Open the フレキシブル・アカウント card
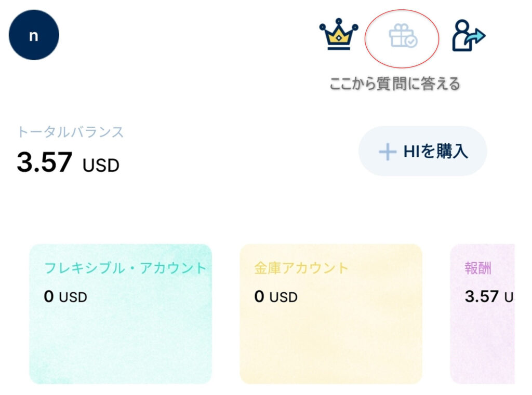 point(121,314)
